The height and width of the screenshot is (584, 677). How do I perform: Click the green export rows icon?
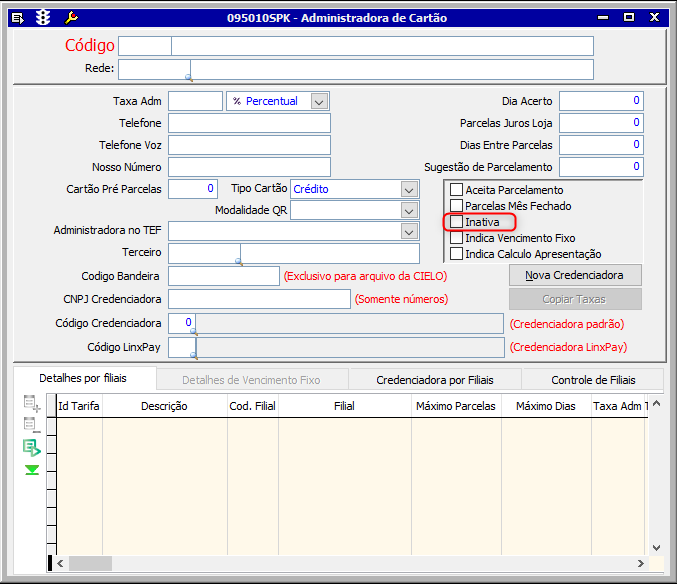click(32, 447)
